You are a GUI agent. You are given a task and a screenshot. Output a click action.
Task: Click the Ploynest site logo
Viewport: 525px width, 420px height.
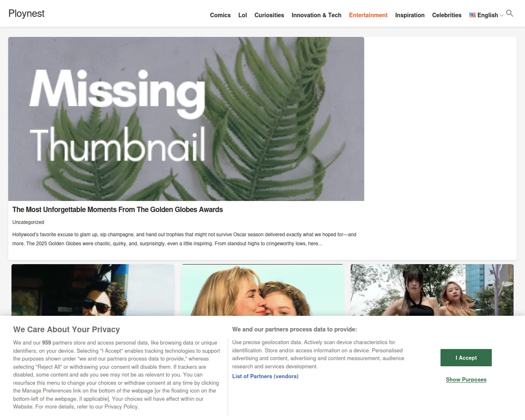[x=26, y=14]
